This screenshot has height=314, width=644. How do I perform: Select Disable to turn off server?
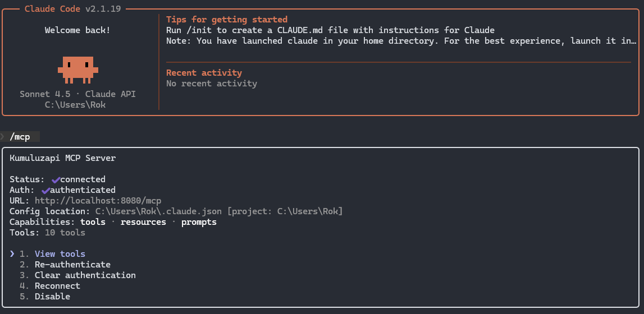(52, 297)
